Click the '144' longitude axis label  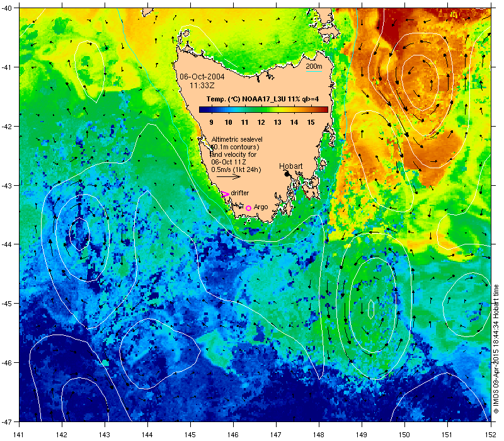[x=147, y=435]
